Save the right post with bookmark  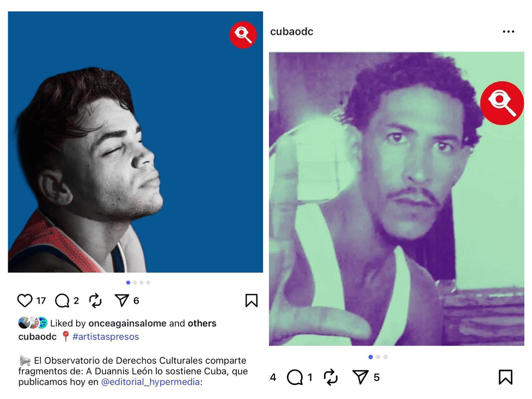pyautogui.click(x=505, y=377)
